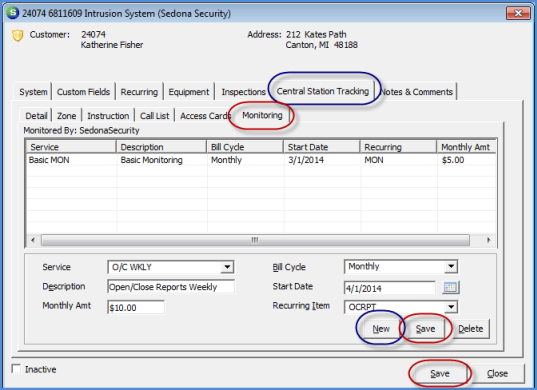Click the Monthly Amt input field
This screenshot has width=537, height=390.
click(x=136, y=307)
